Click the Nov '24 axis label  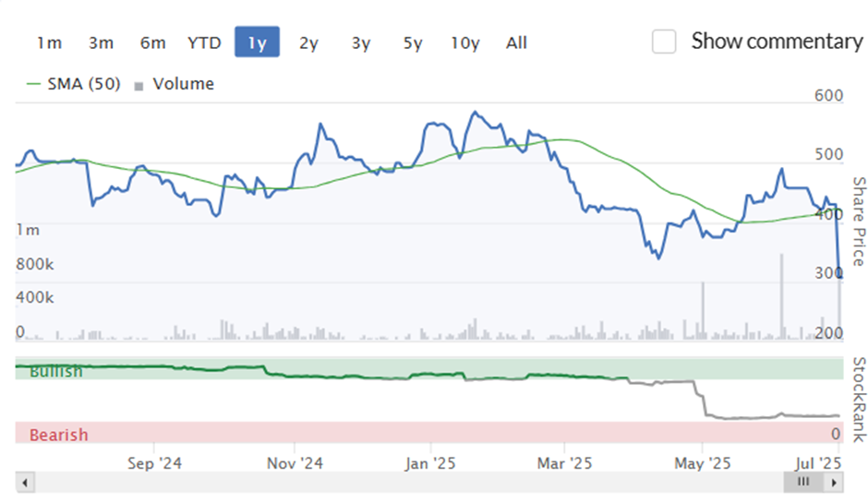coord(295,463)
